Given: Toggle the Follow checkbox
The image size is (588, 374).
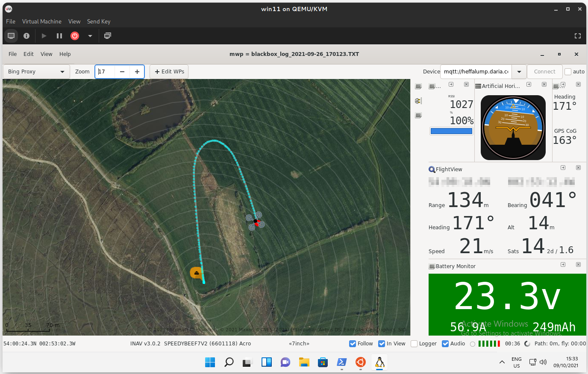Looking at the screenshot, I should [x=353, y=344].
